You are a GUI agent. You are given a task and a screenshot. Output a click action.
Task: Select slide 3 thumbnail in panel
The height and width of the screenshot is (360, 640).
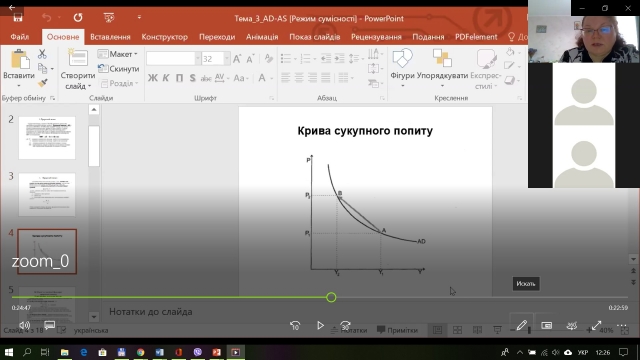pos(47,194)
